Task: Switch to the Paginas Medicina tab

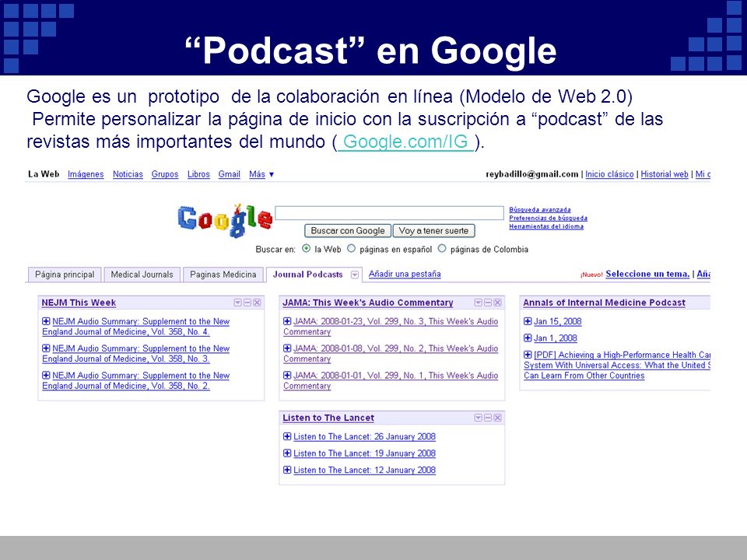Action: click(223, 275)
